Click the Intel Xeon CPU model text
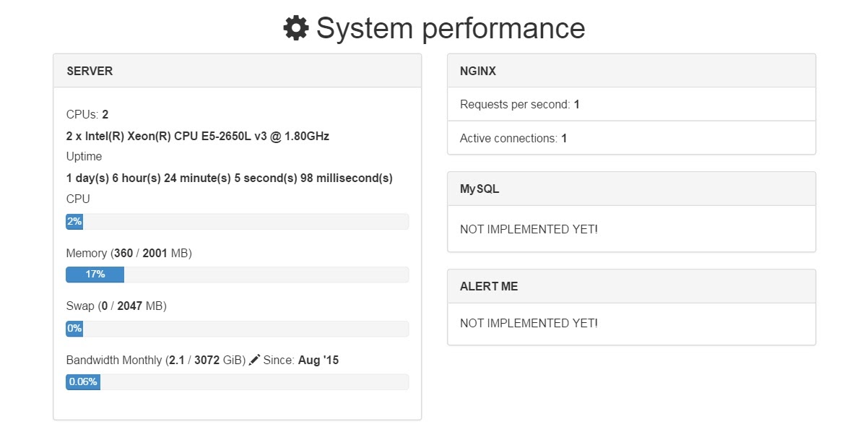The height and width of the screenshot is (440, 868). point(198,136)
